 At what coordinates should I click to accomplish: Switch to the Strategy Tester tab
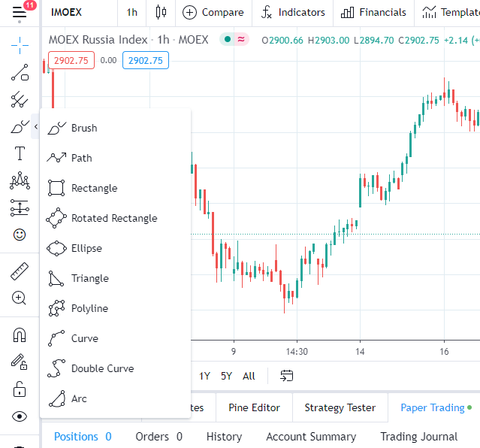[x=340, y=407]
